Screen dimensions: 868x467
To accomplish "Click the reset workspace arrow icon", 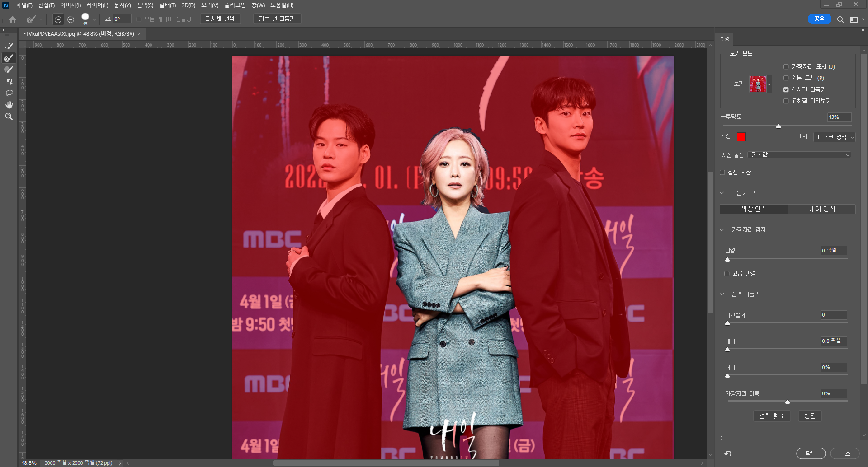I will click(728, 454).
